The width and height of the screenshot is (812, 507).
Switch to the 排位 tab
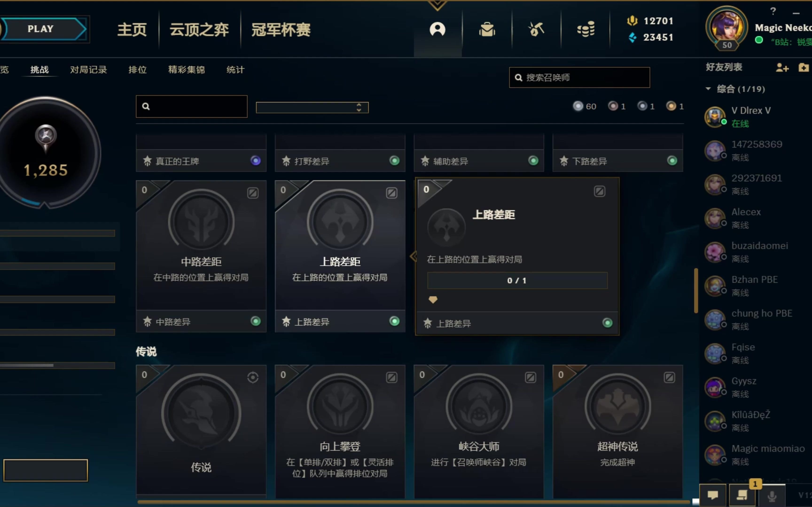pos(138,70)
